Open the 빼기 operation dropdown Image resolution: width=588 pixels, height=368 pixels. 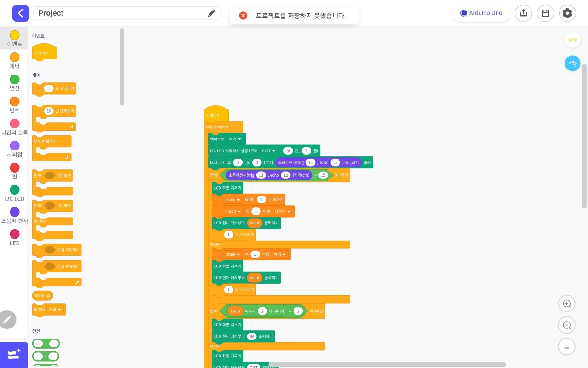coord(280,254)
